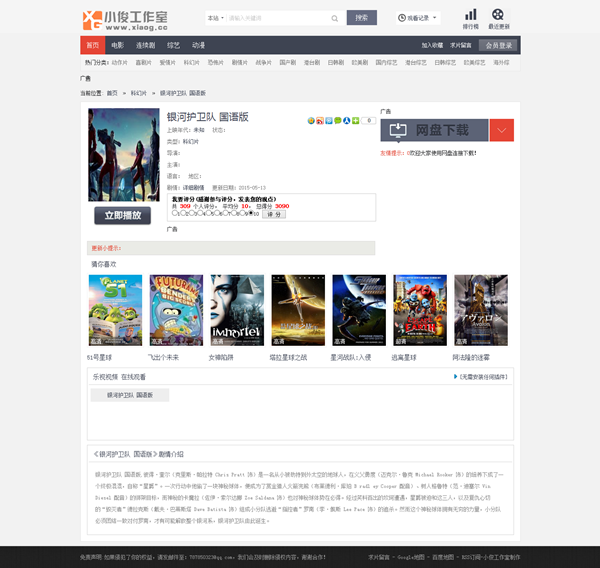Click the 女神陷阱 title link

point(221,357)
